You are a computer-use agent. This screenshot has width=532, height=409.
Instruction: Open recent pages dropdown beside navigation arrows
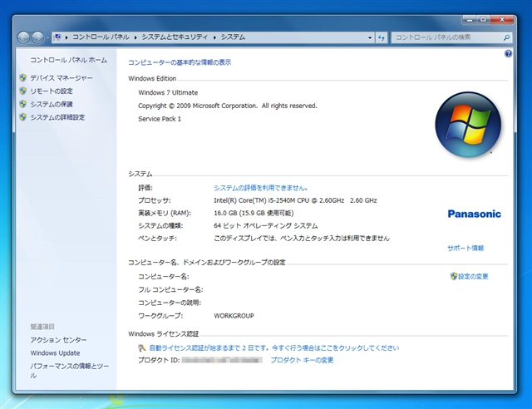(x=47, y=37)
